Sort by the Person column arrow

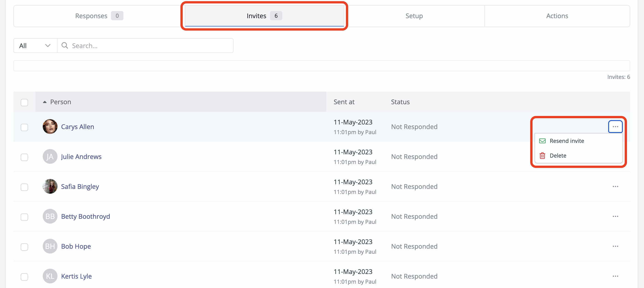click(45, 102)
